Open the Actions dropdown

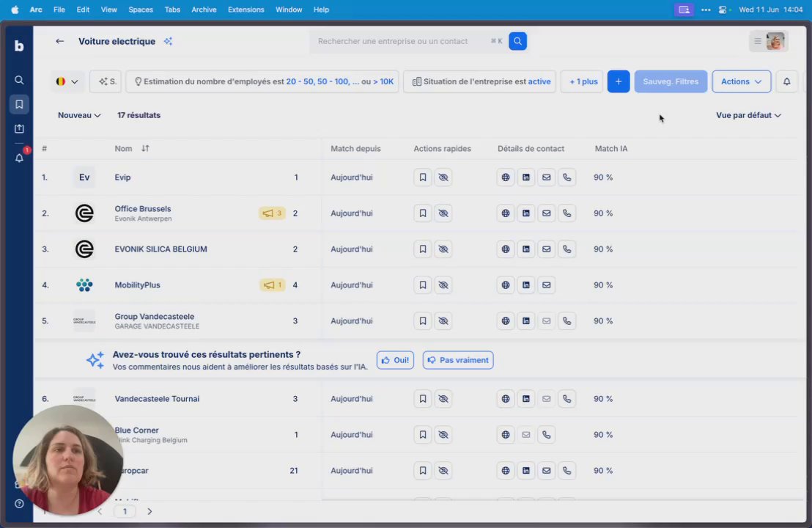tap(742, 81)
